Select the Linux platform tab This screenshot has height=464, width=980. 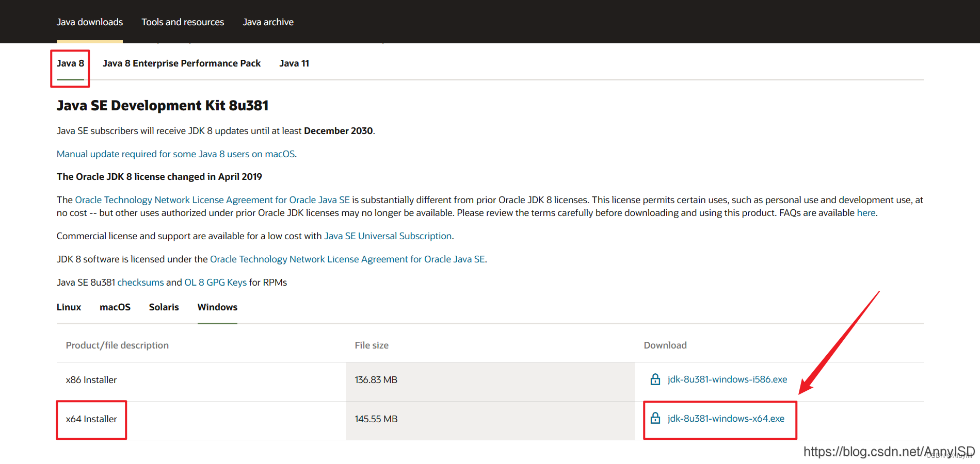(x=69, y=307)
